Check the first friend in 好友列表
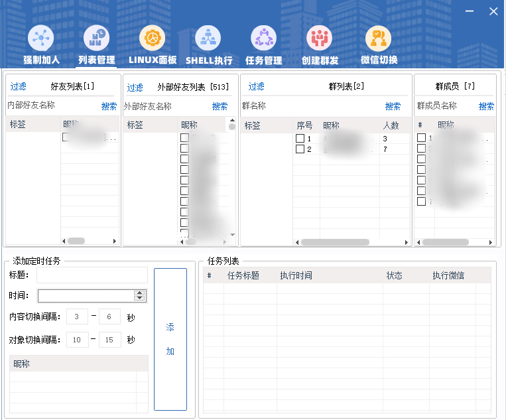Image resolution: width=506 pixels, height=420 pixels. click(x=66, y=137)
